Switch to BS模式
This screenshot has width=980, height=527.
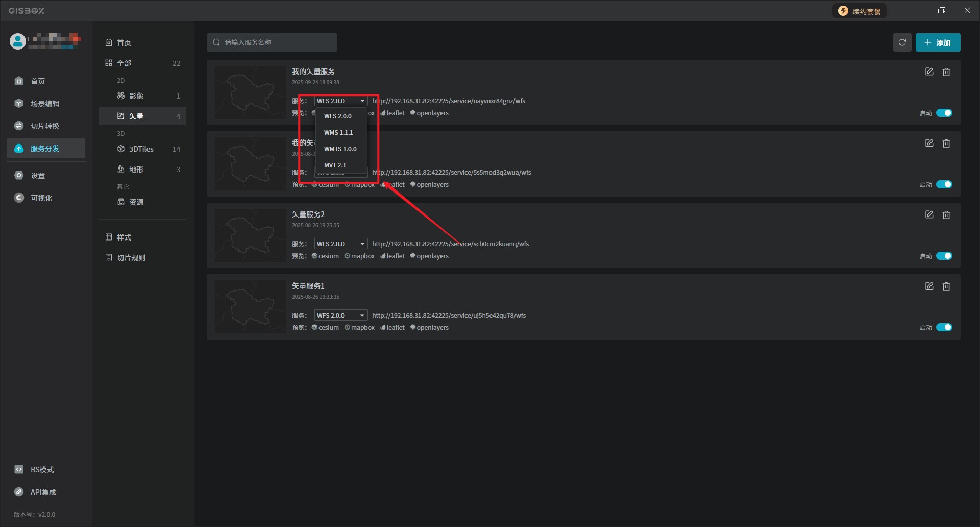click(42, 470)
